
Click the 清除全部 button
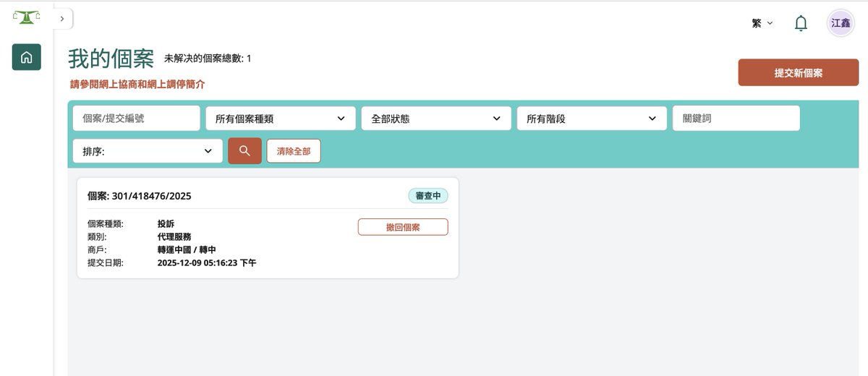click(294, 151)
